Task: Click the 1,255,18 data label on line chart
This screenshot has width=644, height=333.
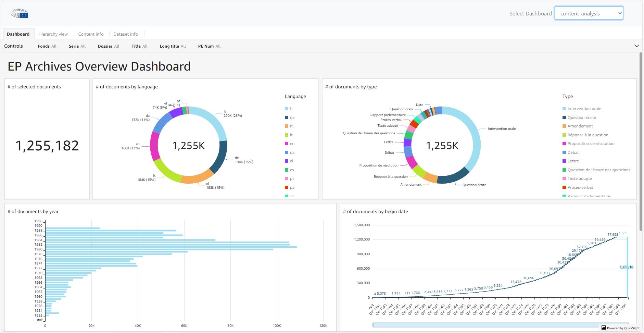Action: 626,267
